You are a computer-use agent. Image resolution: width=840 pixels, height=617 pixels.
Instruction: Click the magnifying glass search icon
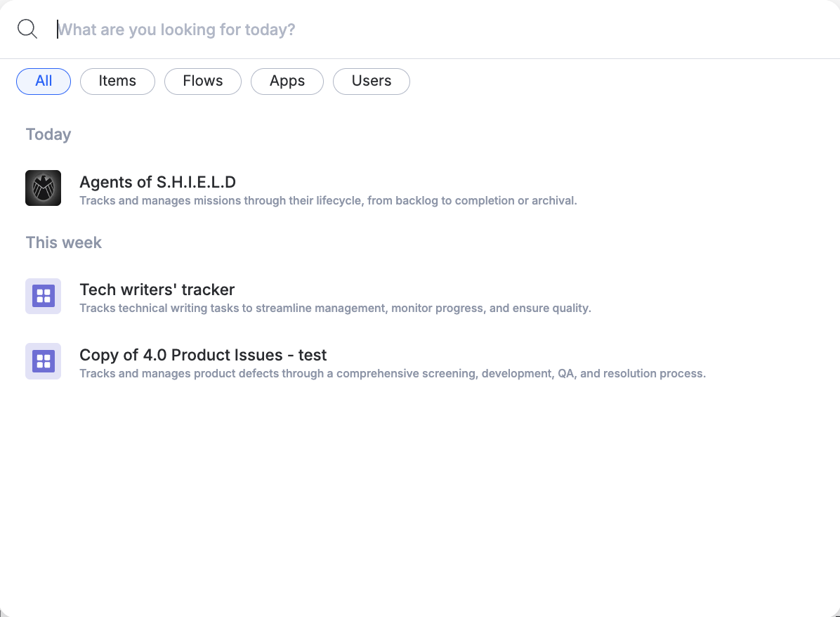coord(27,29)
